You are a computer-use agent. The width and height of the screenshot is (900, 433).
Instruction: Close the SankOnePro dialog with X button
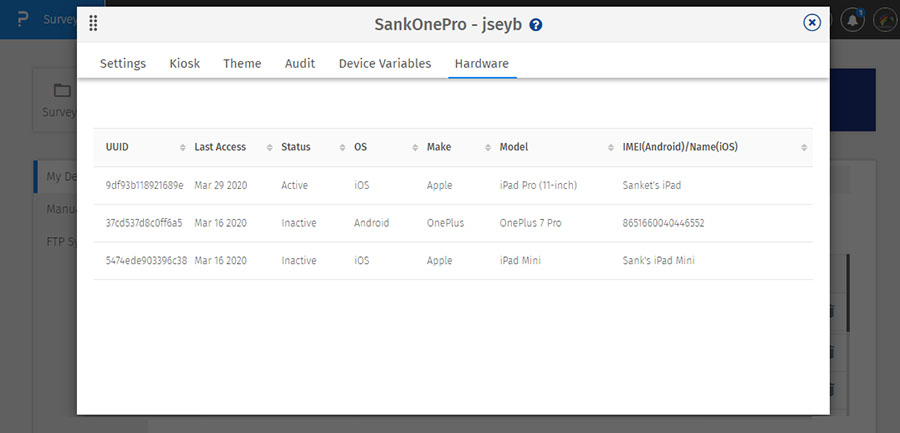click(812, 22)
